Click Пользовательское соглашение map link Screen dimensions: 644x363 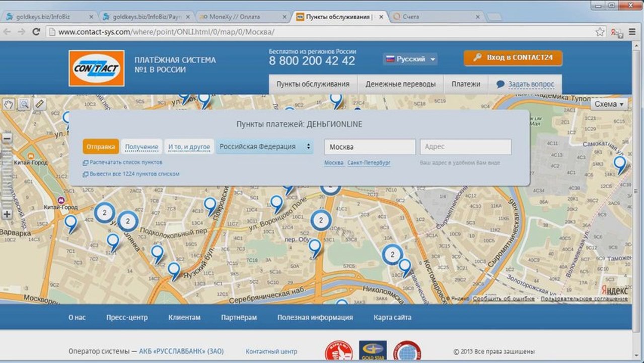[584, 298]
